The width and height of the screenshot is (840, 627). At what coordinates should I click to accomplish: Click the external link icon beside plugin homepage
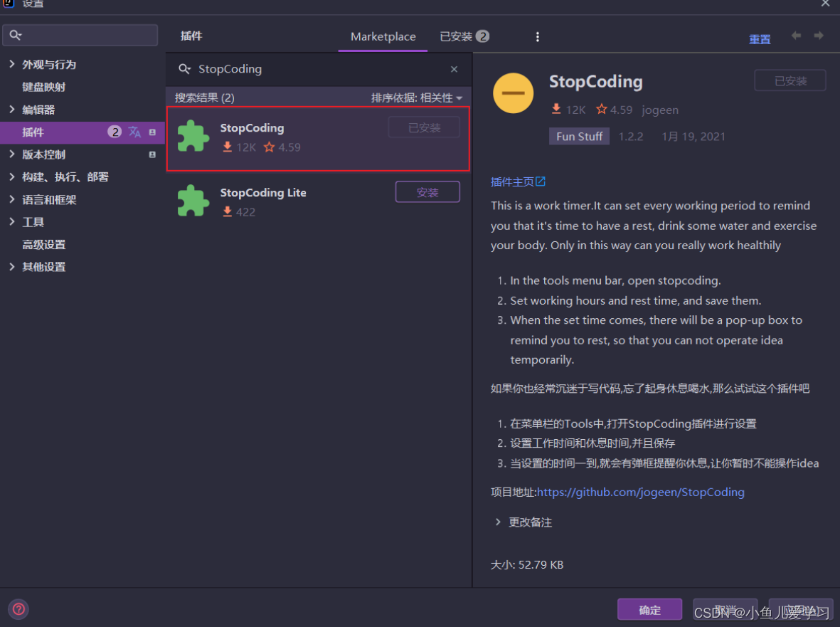coord(541,181)
